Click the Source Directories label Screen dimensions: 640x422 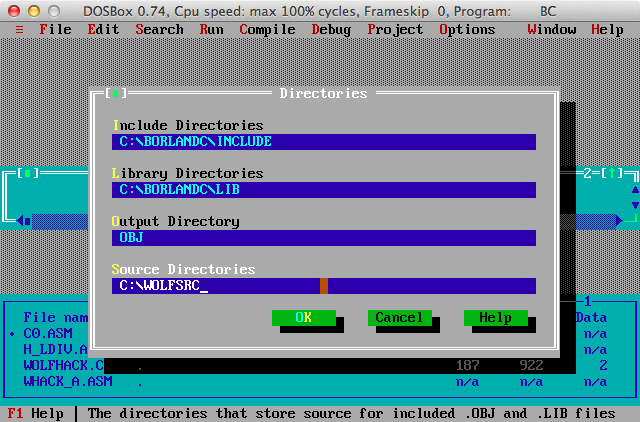pyautogui.click(x=184, y=269)
